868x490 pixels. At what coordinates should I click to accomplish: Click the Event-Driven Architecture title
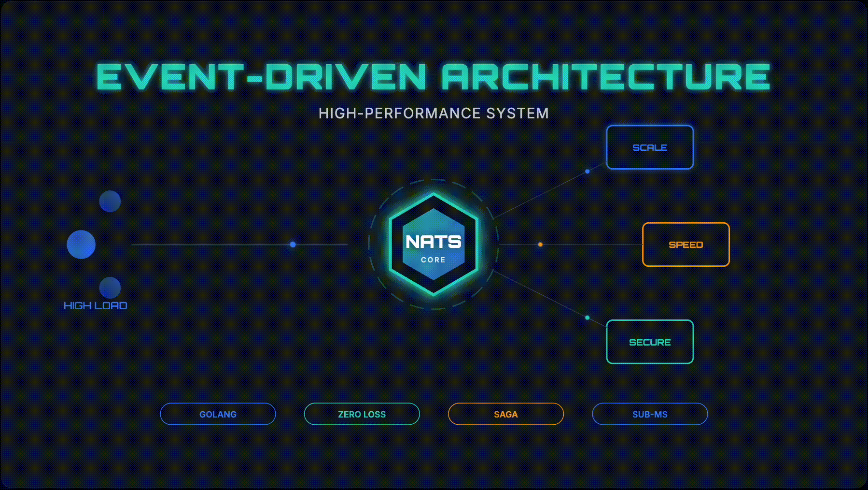[433, 77]
